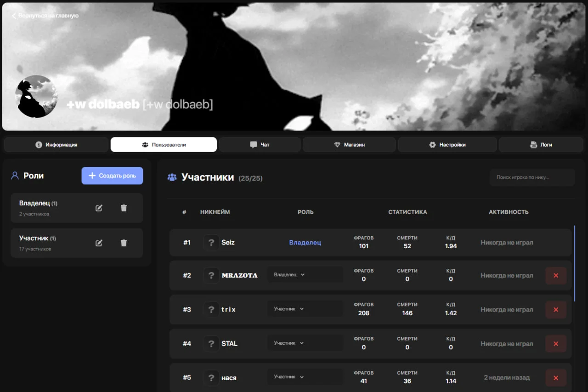Screen dimensions: 588x392
Task: Click the question-mark avatar of Seiz
Action: pyautogui.click(x=211, y=242)
